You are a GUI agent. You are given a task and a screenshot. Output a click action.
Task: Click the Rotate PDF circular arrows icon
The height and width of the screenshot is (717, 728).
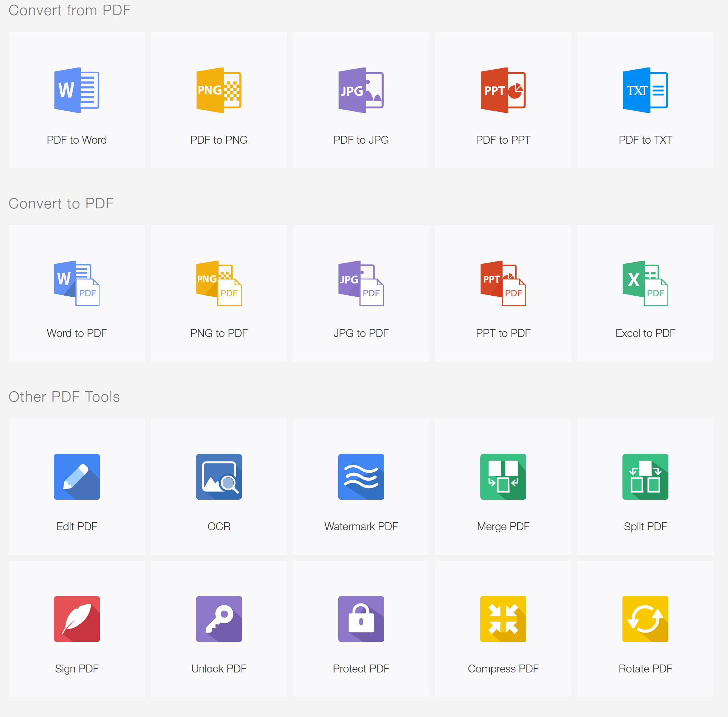tap(645, 619)
